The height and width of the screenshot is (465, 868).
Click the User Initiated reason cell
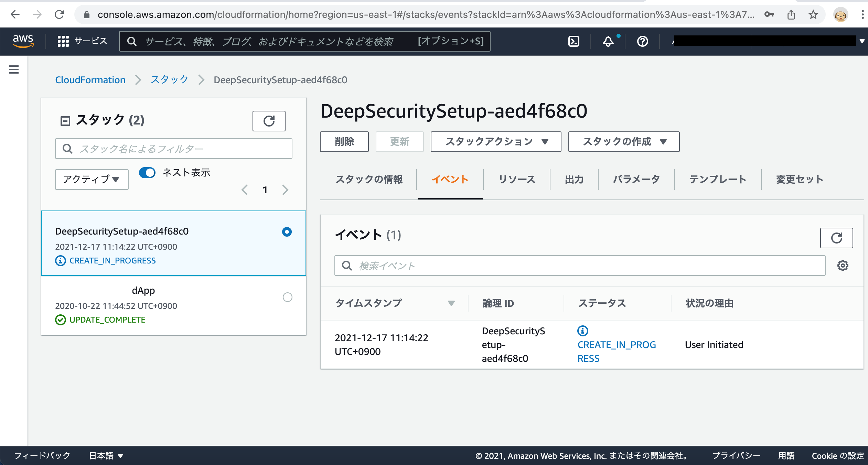pos(714,345)
